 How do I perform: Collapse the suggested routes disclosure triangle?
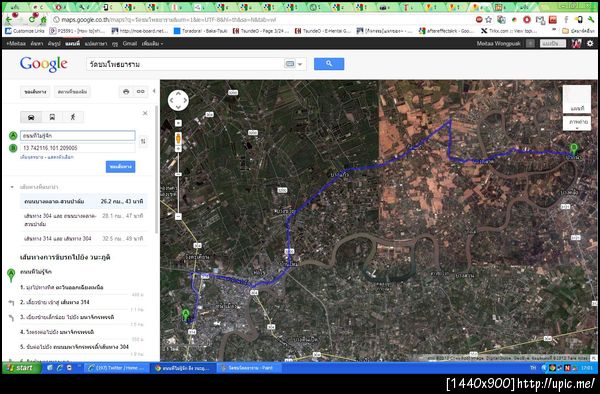pyautogui.click(x=12, y=187)
